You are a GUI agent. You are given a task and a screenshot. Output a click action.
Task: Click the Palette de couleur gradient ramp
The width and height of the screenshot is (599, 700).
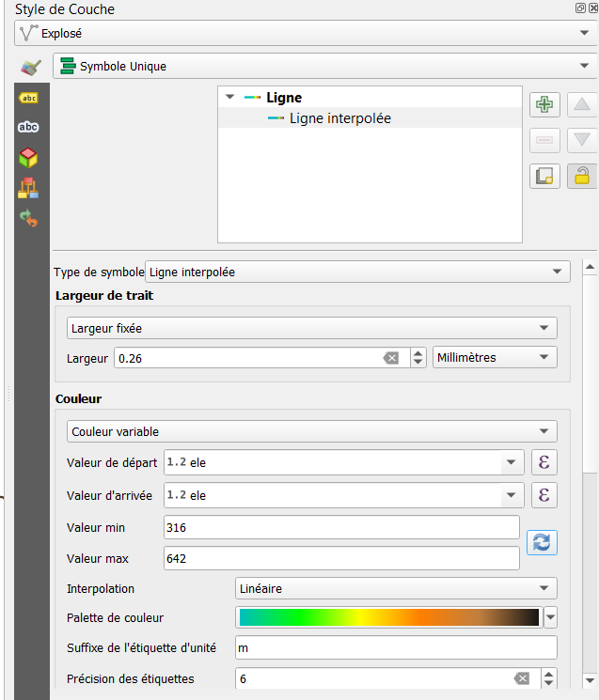click(389, 618)
